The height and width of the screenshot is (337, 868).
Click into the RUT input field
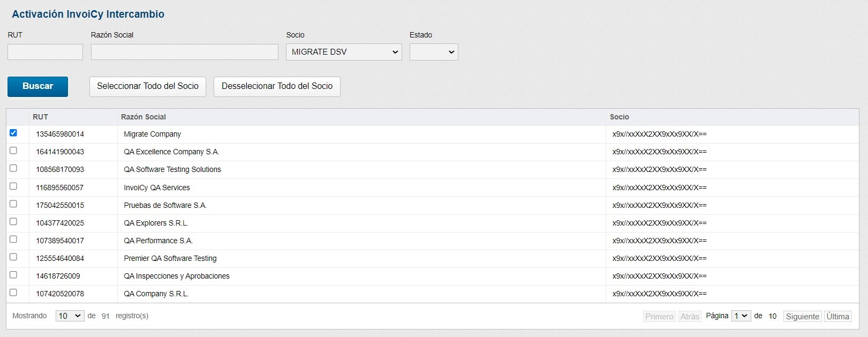pos(45,52)
